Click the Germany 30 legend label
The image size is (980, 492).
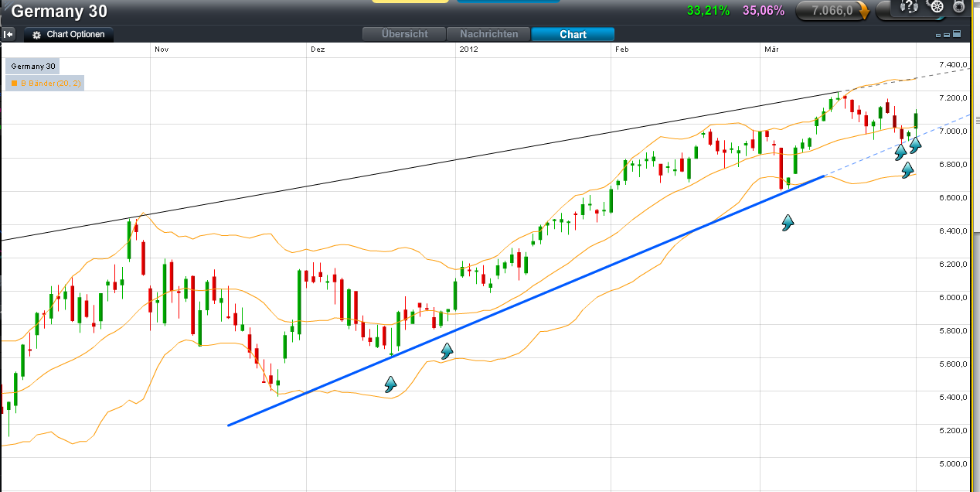[32, 67]
